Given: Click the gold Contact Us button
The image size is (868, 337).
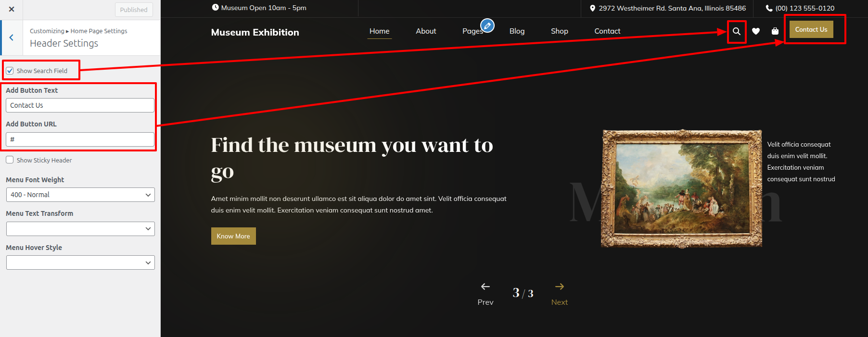Looking at the screenshot, I should (x=811, y=30).
